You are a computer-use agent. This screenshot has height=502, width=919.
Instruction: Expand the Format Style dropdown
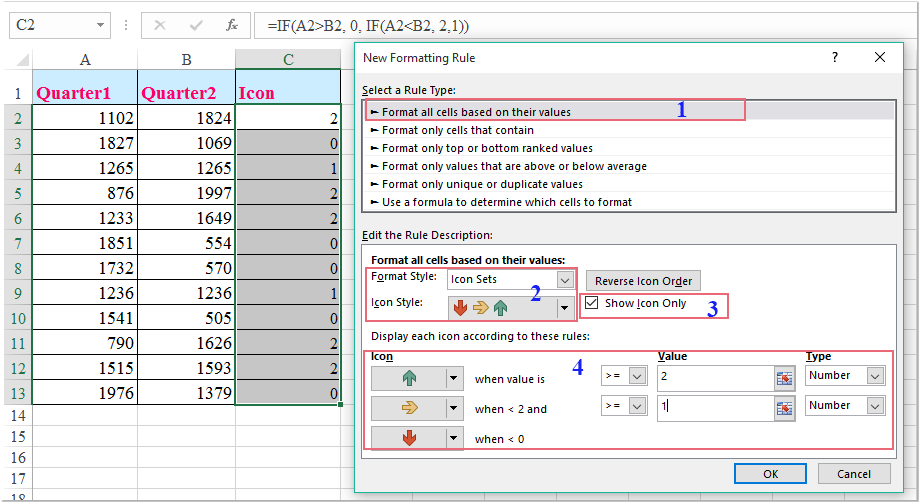pos(566,280)
